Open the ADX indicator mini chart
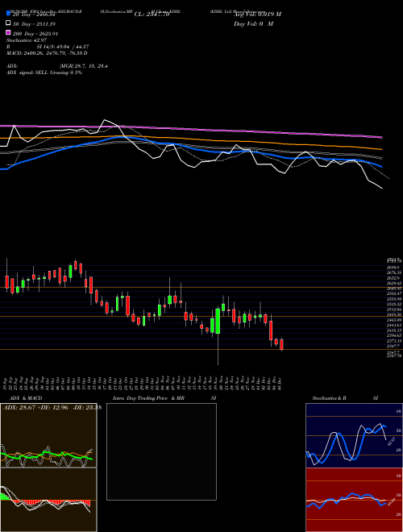This screenshot has width=403, height=532. coord(48,435)
